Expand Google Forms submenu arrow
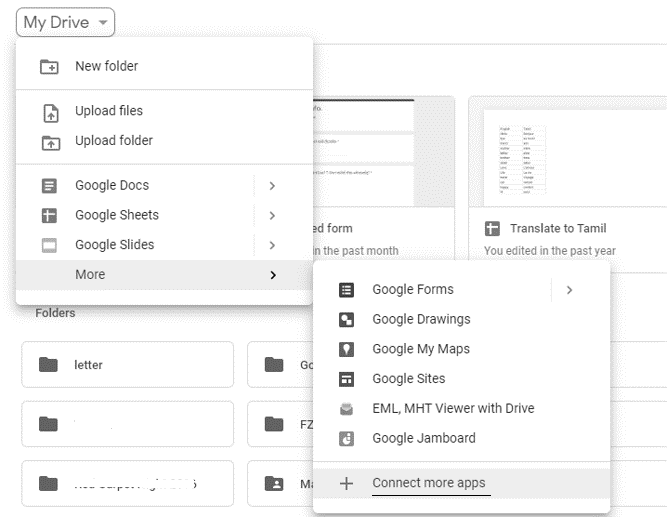Viewport: 667px width, 517px height. [x=569, y=290]
